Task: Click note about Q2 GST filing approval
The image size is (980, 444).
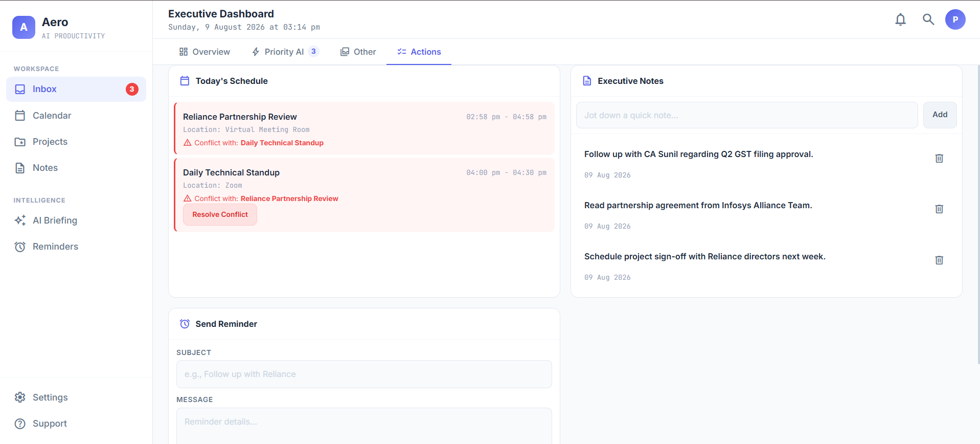Action: (x=698, y=154)
